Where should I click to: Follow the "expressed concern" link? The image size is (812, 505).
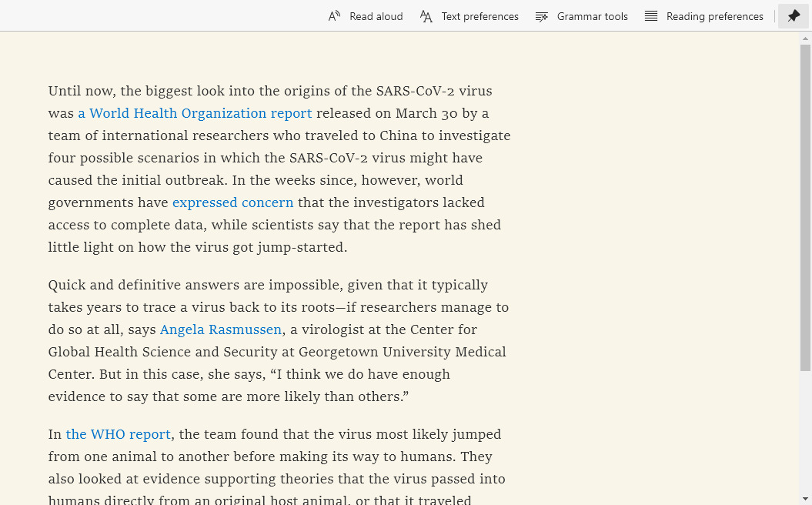point(232,202)
